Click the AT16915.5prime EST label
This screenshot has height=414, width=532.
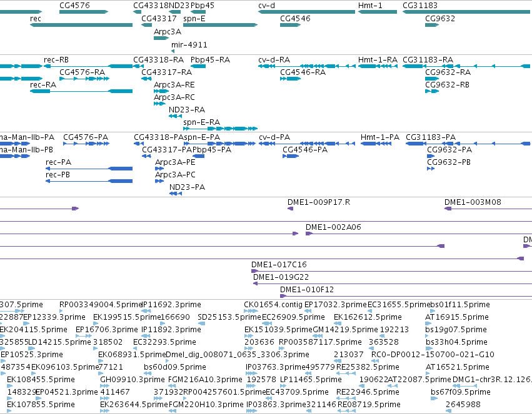(457, 317)
